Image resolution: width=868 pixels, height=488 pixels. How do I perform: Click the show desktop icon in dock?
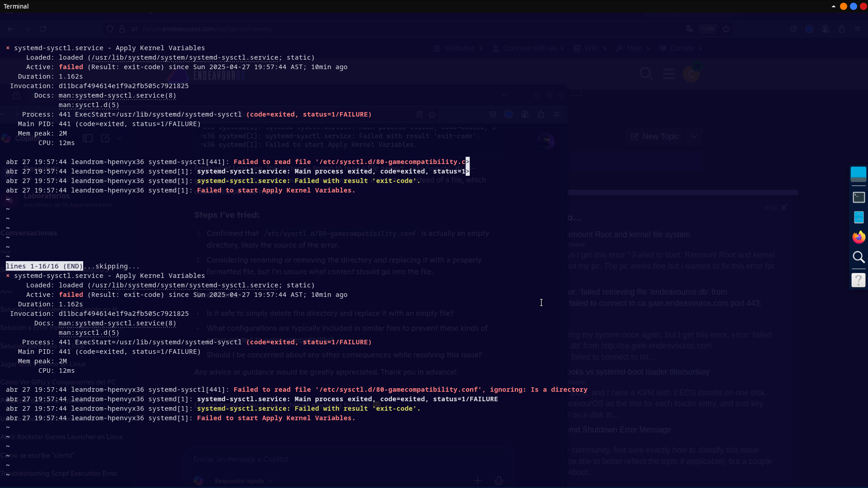(858, 174)
